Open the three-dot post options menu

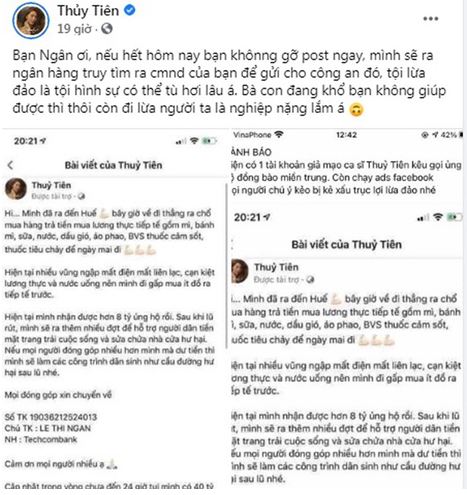430,19
